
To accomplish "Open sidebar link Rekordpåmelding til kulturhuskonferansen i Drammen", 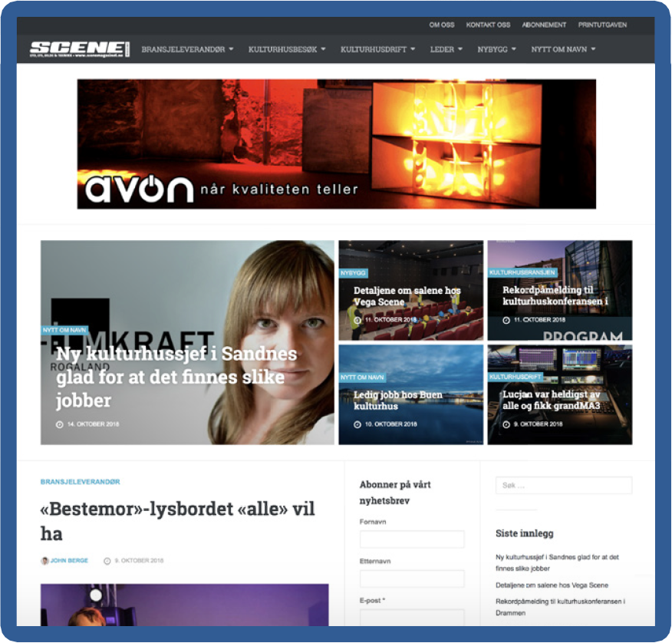I will (x=560, y=608).
